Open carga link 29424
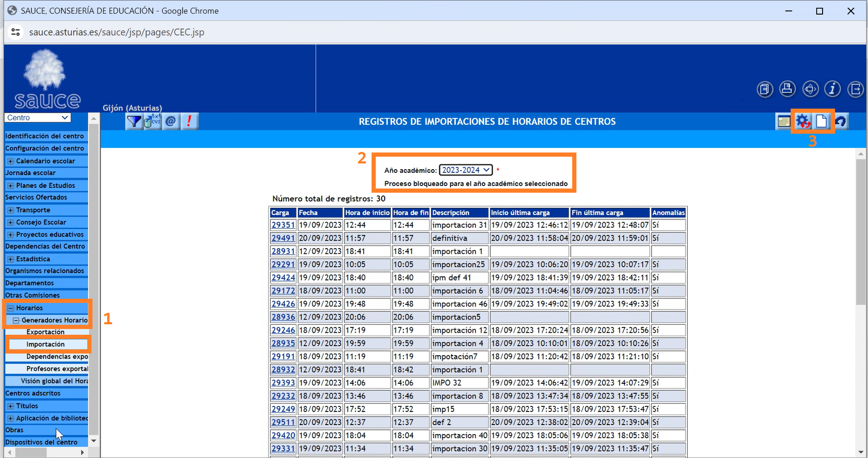The height and width of the screenshot is (458, 868). (x=283, y=278)
